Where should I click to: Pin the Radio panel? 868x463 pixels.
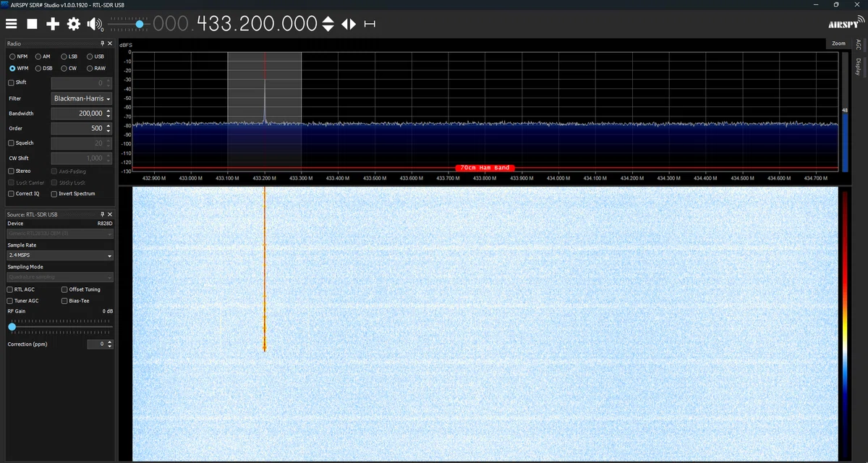point(102,43)
